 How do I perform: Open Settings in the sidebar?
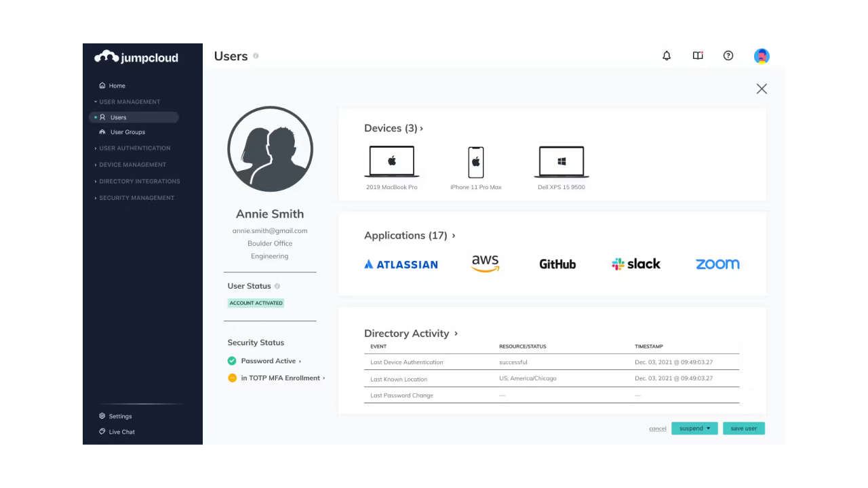coord(115,416)
